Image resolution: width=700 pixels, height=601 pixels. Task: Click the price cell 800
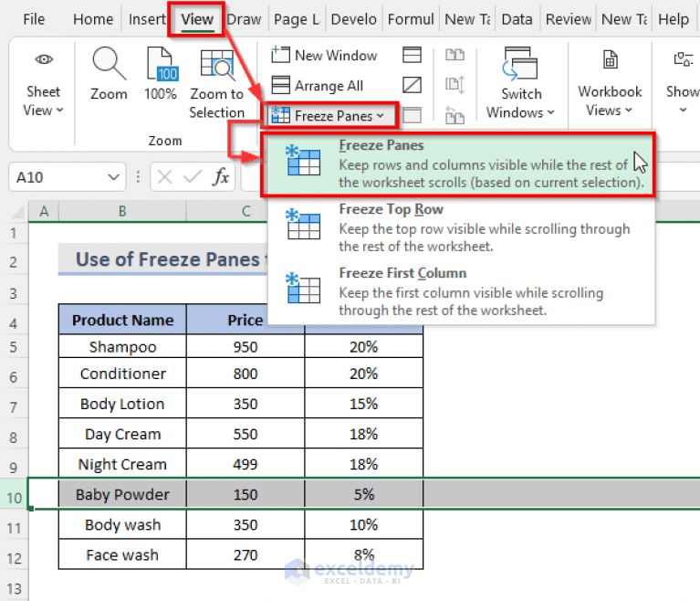246,374
